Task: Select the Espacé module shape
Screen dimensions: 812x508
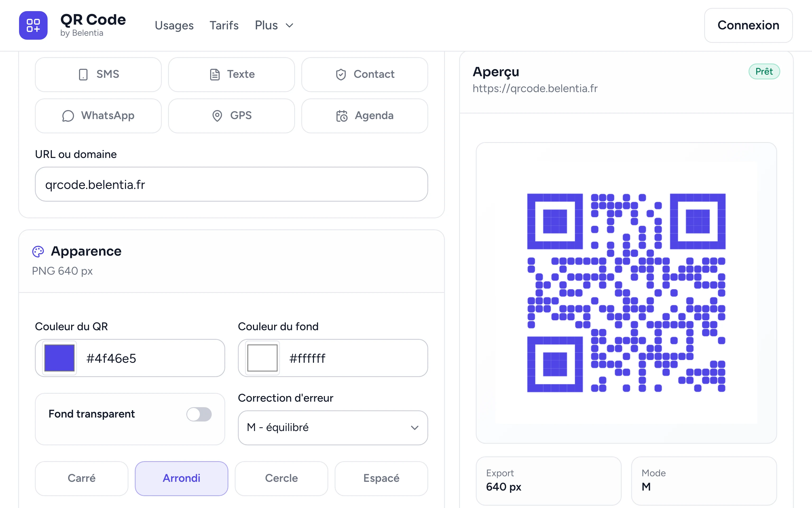Action: point(381,478)
